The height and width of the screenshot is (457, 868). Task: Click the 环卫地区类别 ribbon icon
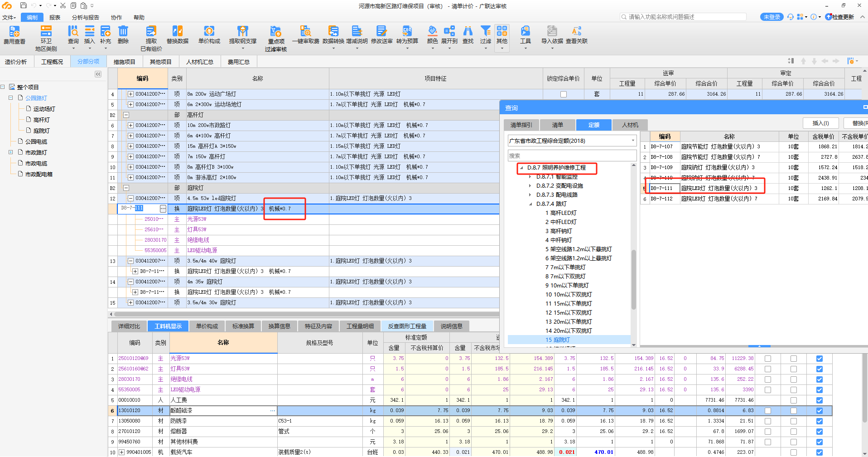(46, 38)
